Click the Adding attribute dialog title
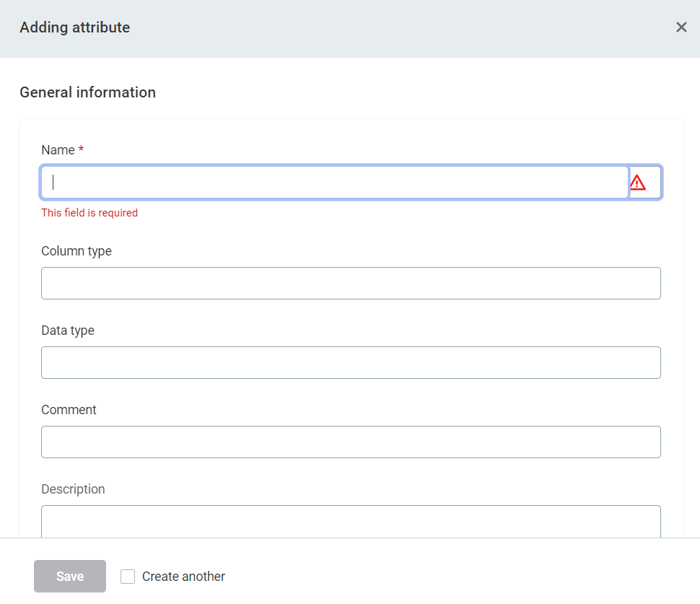 [75, 27]
